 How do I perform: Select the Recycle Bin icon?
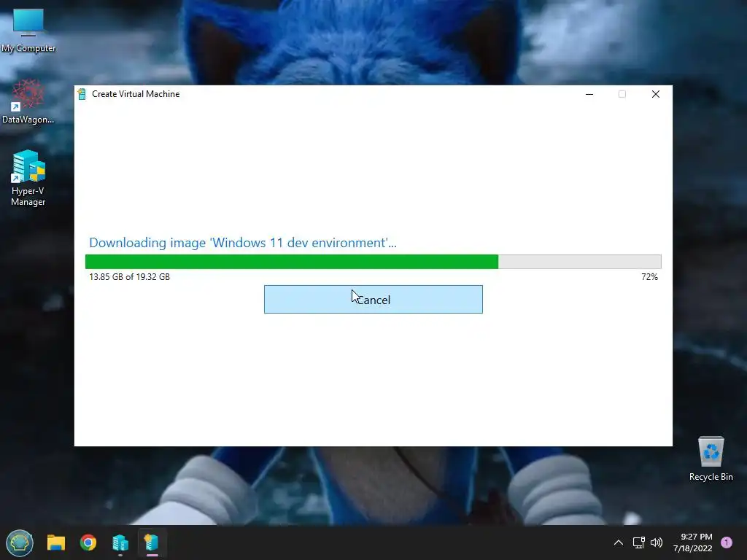[711, 459]
